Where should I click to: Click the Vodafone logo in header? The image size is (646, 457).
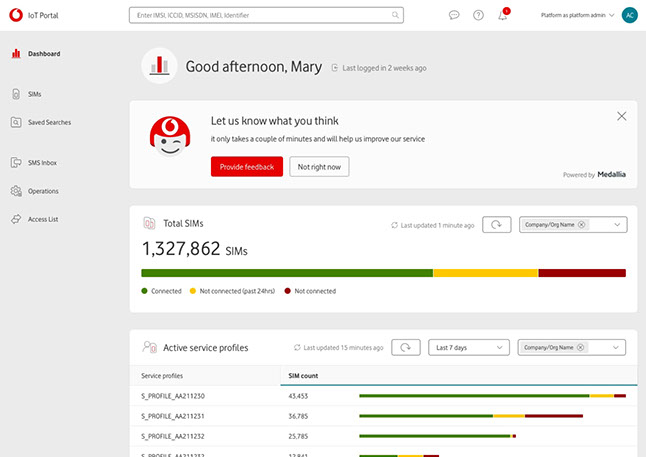(16, 15)
